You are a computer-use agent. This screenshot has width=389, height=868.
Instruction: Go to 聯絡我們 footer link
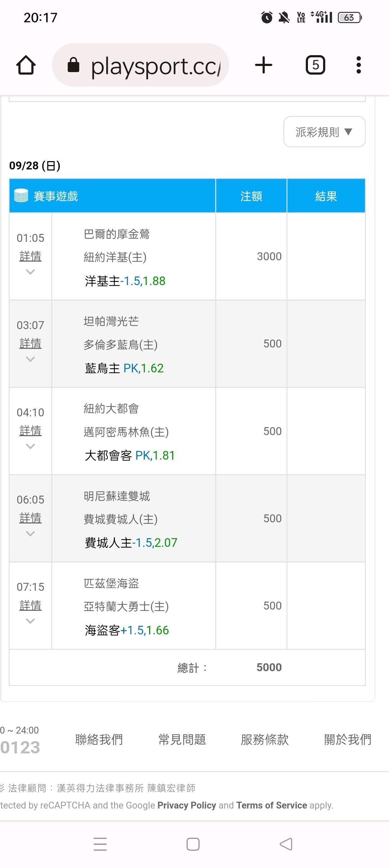[99, 740]
